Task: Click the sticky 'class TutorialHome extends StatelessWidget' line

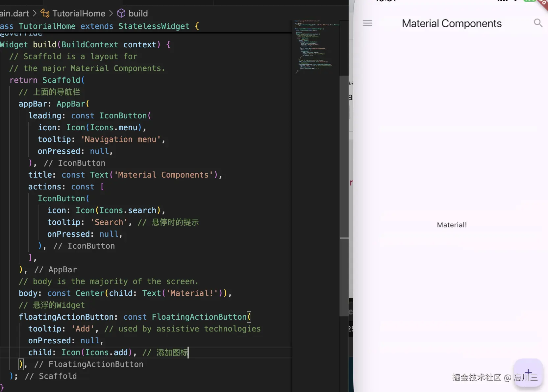Action: click(100, 26)
